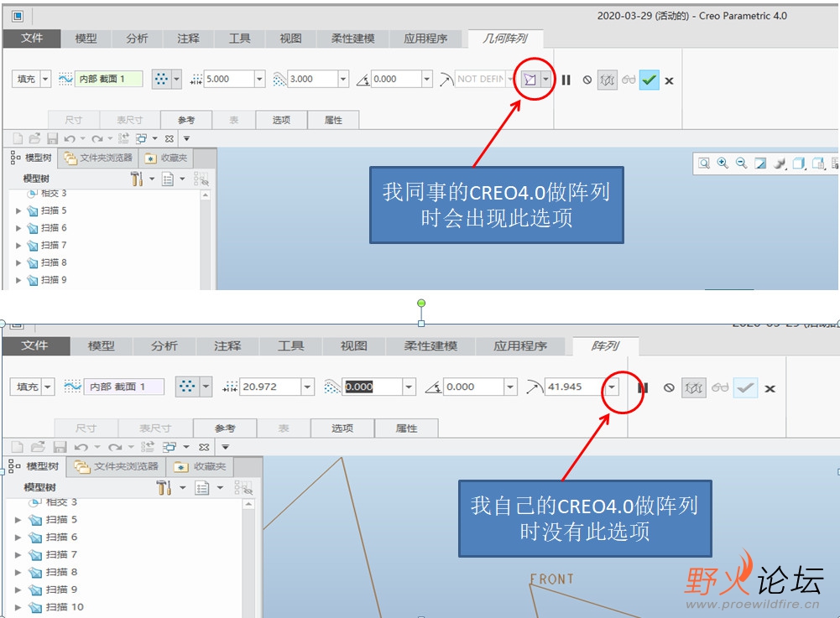The image size is (840, 618).
Task: Open 选项 panel tab in lower dashboard
Action: coord(342,428)
